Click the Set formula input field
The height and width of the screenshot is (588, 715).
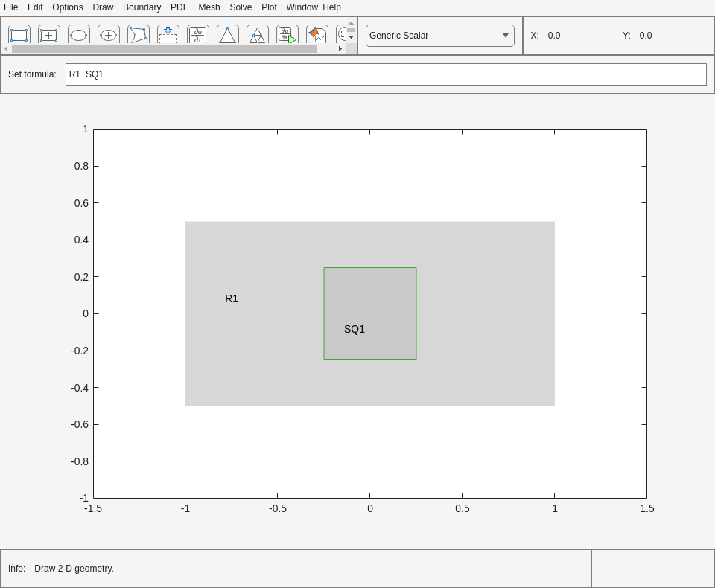coord(386,74)
